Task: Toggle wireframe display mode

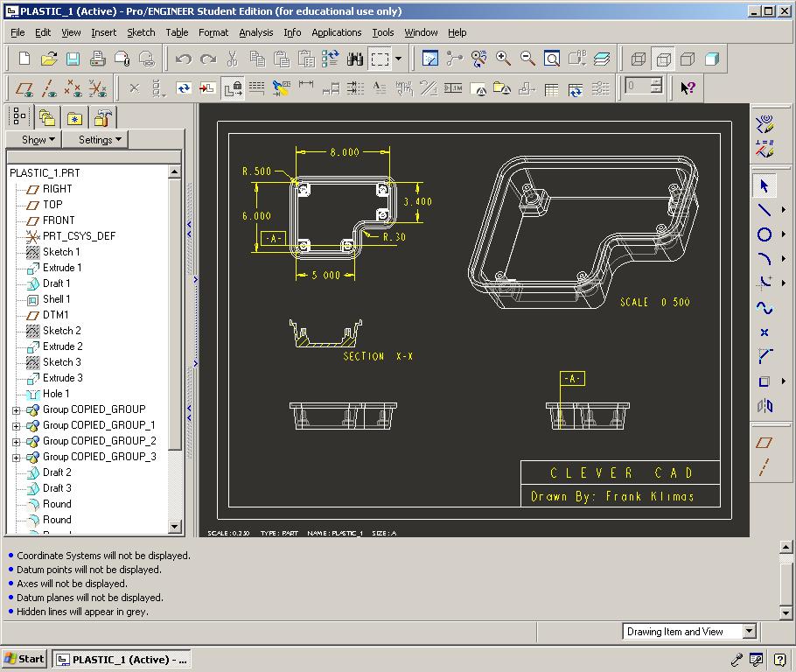Action: 639,59
